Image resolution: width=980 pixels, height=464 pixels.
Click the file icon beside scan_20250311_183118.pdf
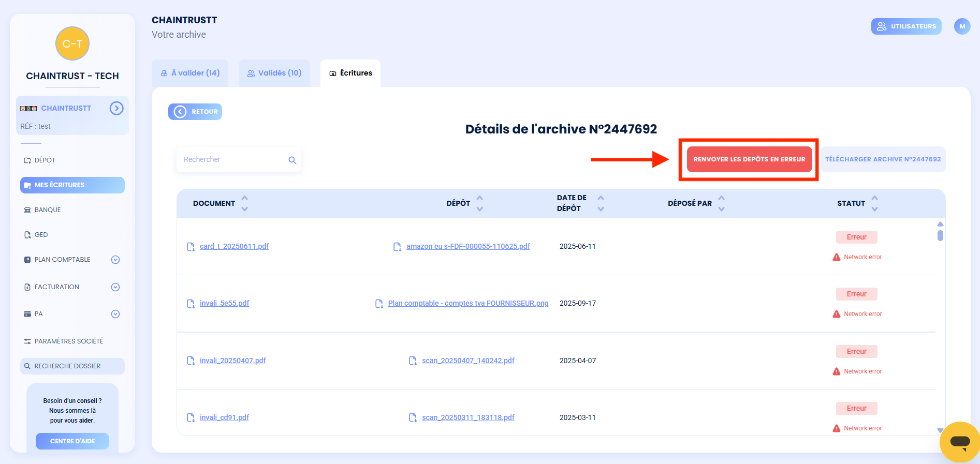click(x=413, y=417)
